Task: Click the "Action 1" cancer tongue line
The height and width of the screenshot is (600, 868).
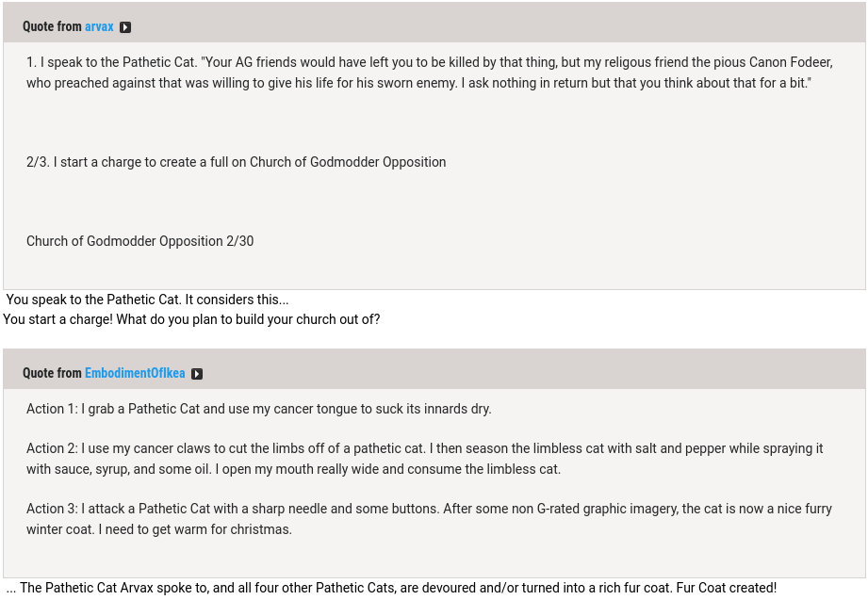Action: [258, 409]
